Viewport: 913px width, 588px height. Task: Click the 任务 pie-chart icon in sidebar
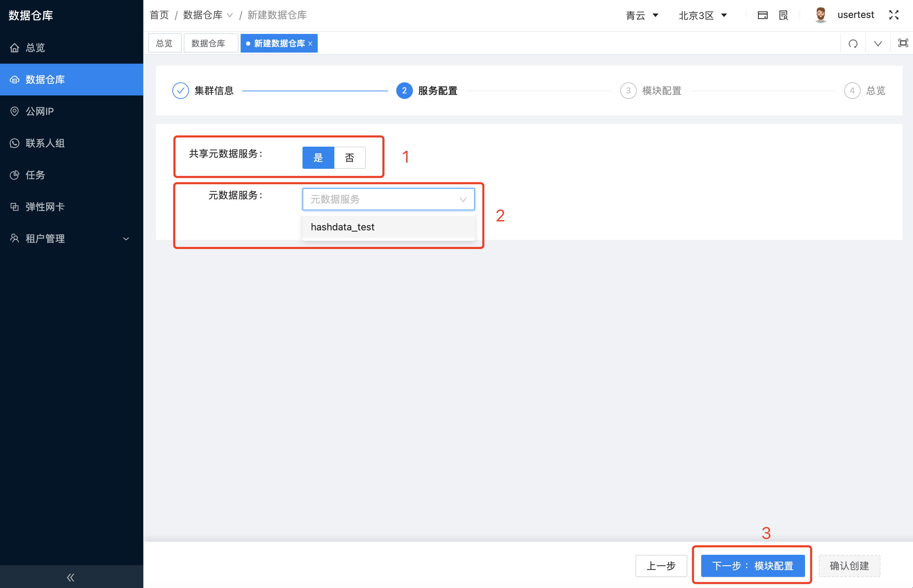15,175
